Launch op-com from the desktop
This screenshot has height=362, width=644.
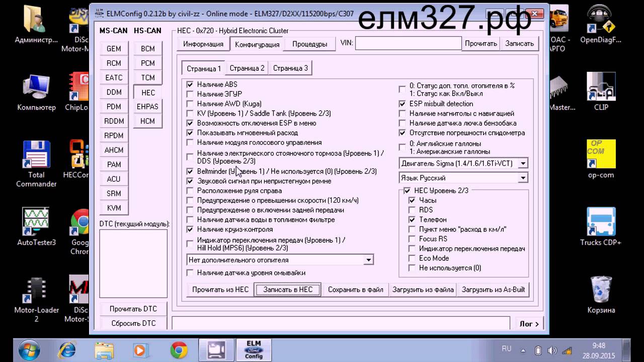[601, 160]
